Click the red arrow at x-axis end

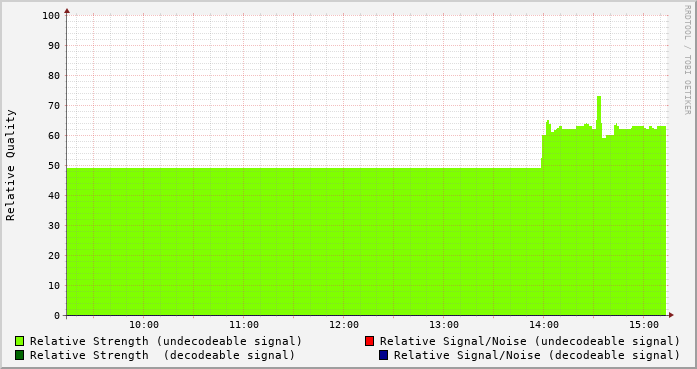click(671, 315)
